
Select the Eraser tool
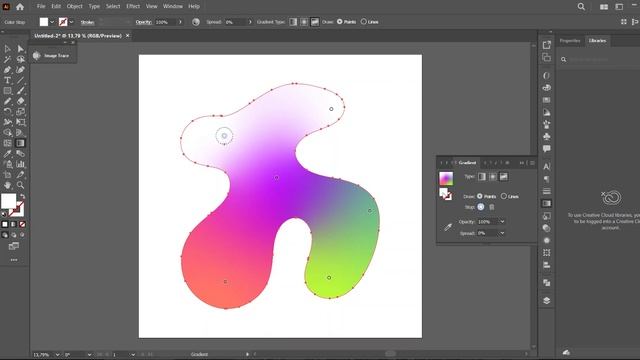[x=20, y=101]
